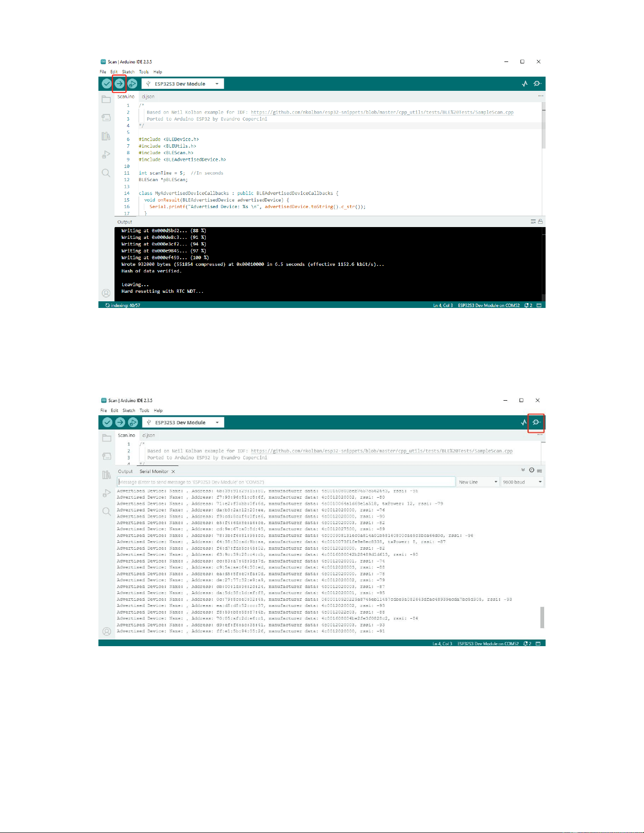644x833 pixels.
Task: Click ESP32S3 on COM52 in lower status bar
Action: coord(488,644)
